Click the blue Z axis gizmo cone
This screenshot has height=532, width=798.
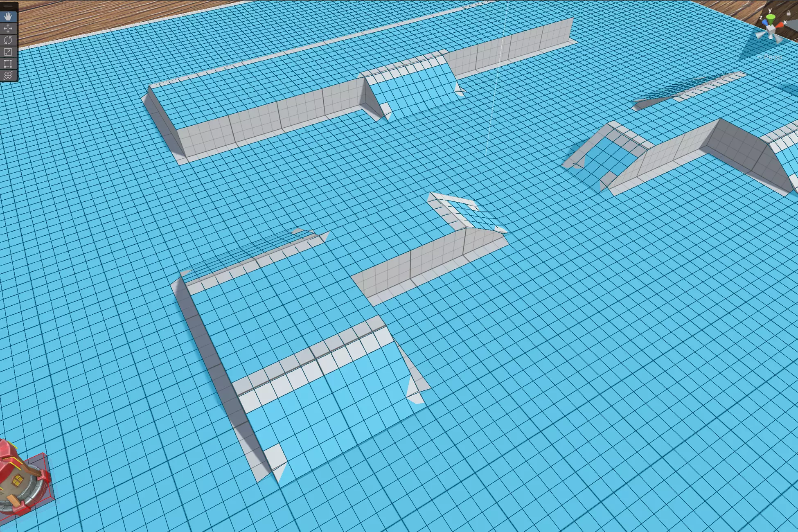pyautogui.click(x=765, y=22)
